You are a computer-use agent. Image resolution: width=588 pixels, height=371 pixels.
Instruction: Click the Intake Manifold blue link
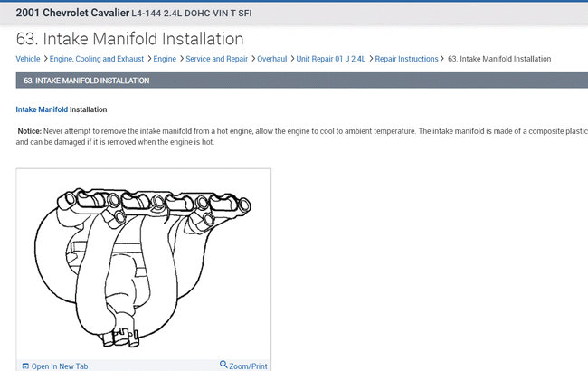click(42, 109)
